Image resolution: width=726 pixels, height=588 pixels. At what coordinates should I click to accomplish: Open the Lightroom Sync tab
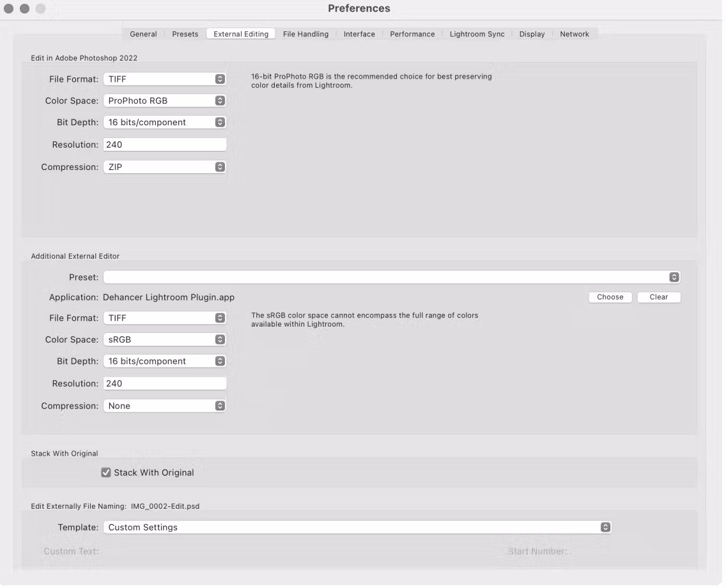point(477,35)
